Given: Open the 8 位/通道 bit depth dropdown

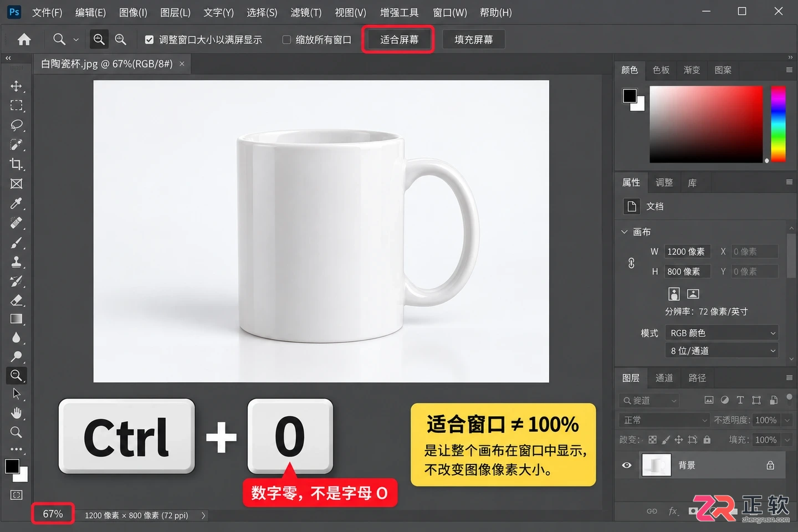Looking at the screenshot, I should [x=722, y=351].
